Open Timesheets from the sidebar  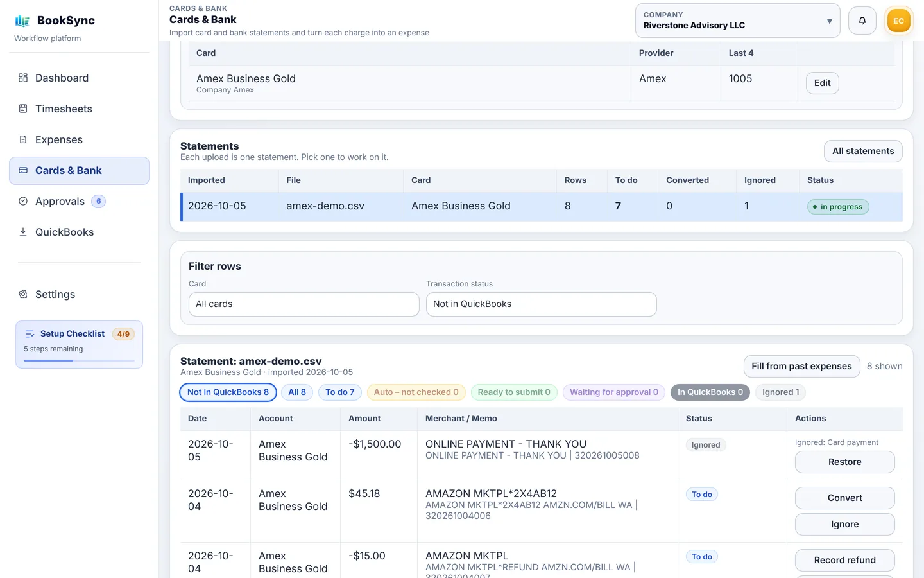click(x=79, y=109)
